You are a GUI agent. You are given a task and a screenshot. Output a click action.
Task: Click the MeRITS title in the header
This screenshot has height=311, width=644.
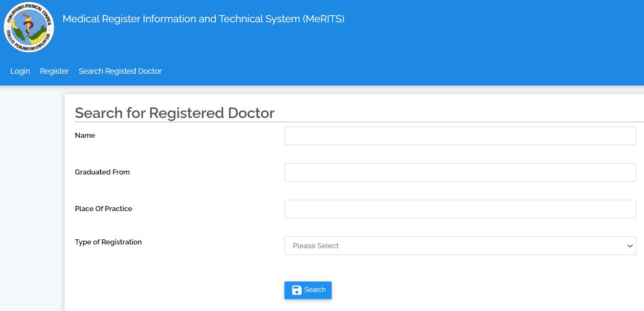pos(203,19)
